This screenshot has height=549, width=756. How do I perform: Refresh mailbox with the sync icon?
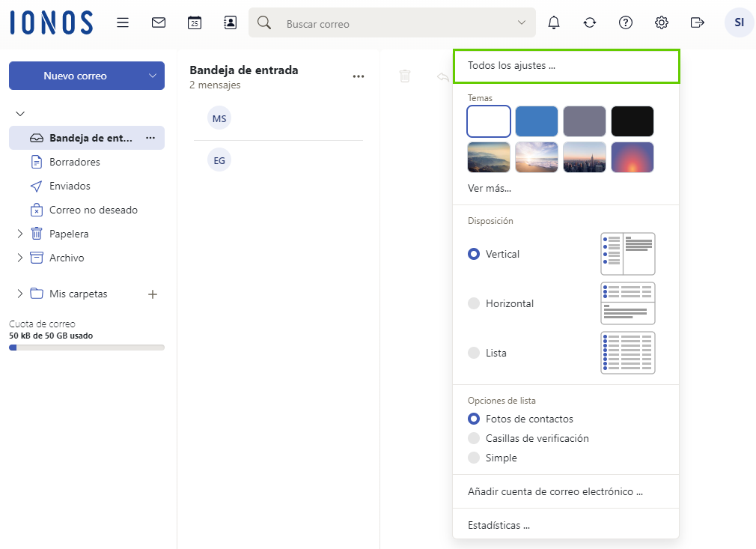point(590,22)
